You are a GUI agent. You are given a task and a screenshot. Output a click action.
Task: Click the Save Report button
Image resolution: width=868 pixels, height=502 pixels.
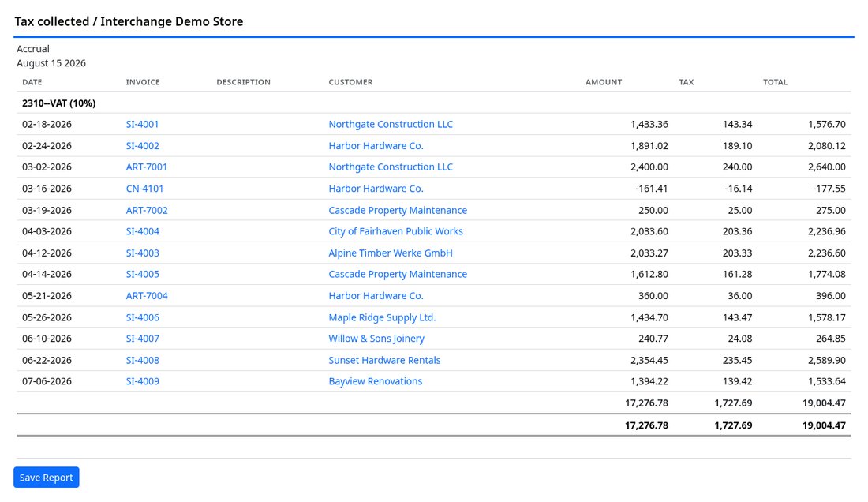tap(47, 477)
